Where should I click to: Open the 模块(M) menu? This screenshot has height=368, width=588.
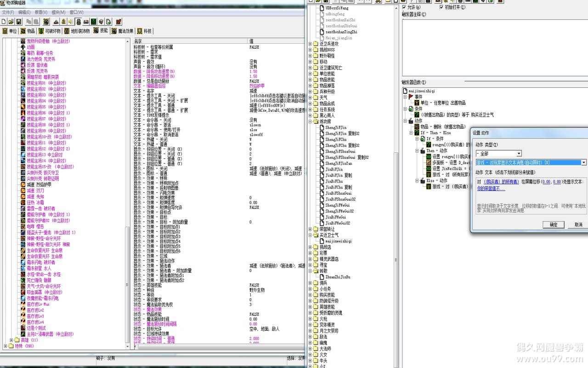[x=58, y=12]
